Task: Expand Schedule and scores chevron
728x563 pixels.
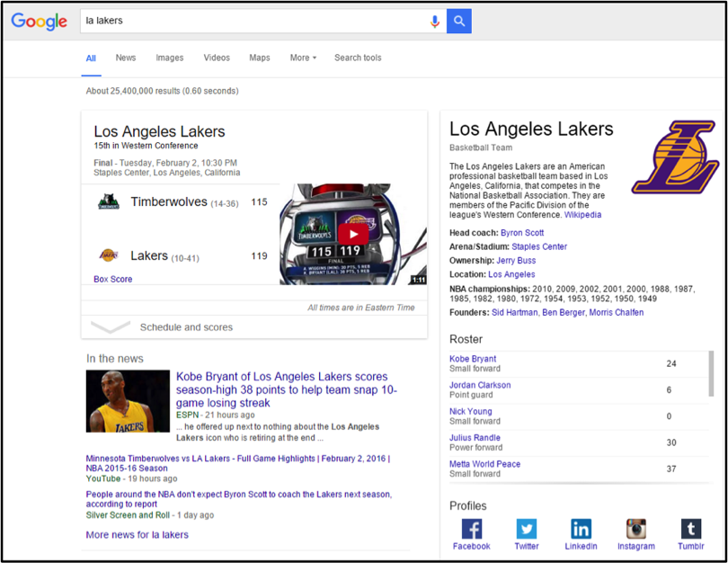Action: click(110, 327)
